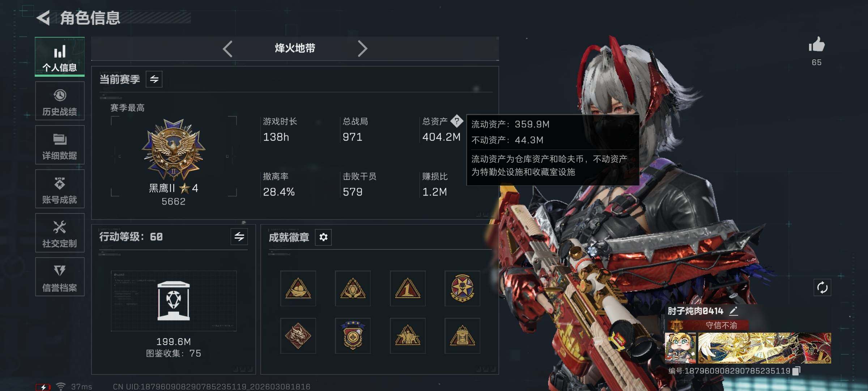Screen dimensions: 868x391
Task: Open the 总资产 question mark help icon
Action: click(x=457, y=121)
